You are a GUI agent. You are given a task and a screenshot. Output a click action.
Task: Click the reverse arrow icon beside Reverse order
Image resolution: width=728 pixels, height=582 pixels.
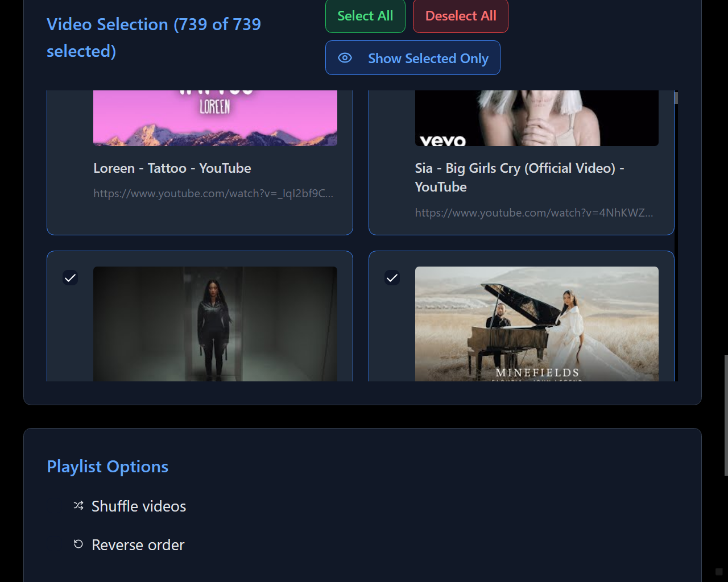[x=78, y=544]
